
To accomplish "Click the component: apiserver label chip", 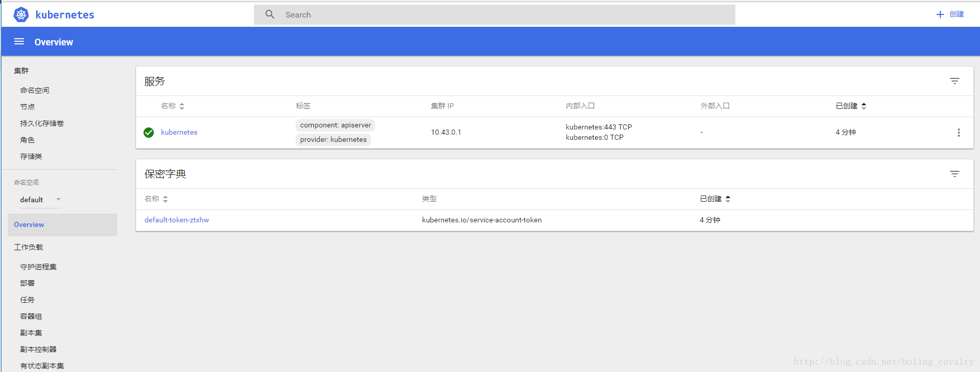I will [335, 125].
